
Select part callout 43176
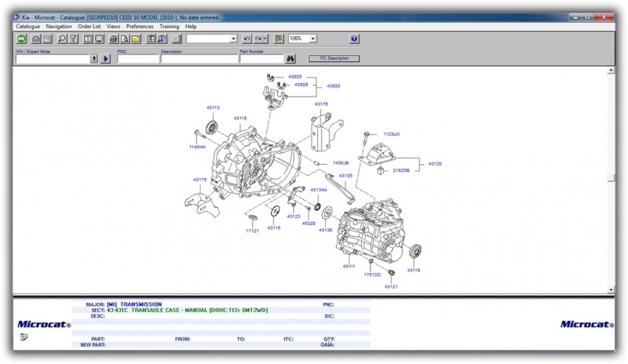[x=321, y=104]
